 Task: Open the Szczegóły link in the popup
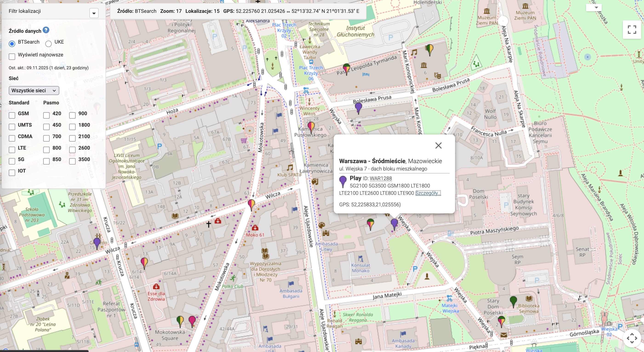[428, 193]
